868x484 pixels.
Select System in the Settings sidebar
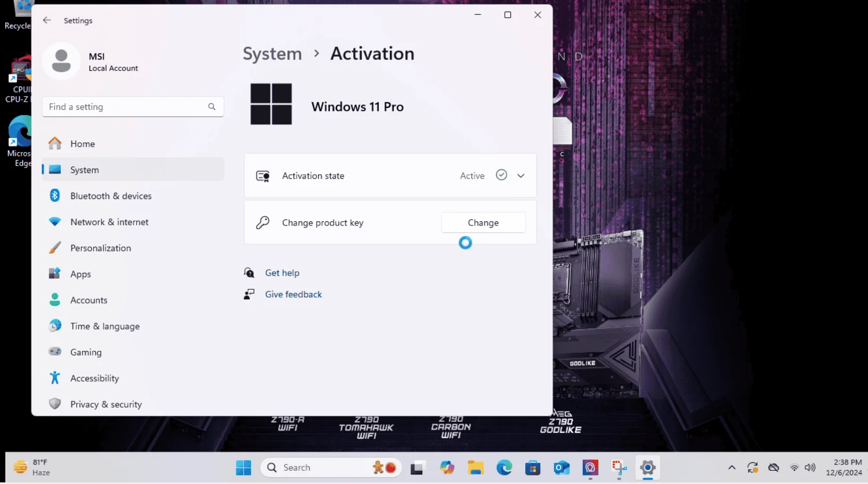(x=133, y=170)
